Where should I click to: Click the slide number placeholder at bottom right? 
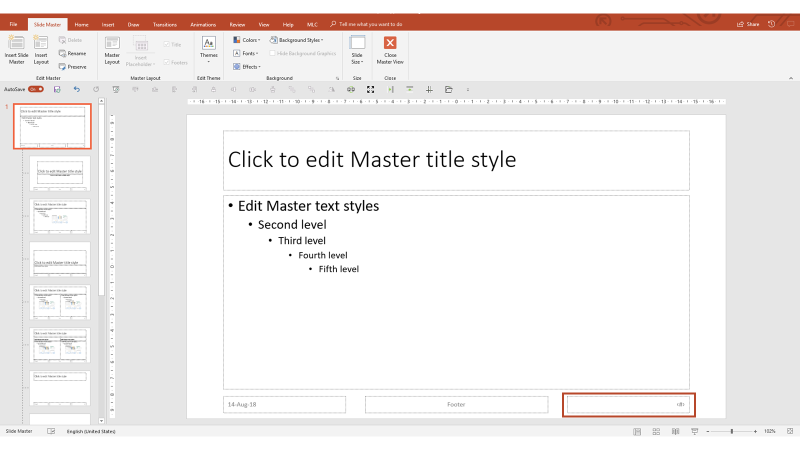(x=629, y=405)
